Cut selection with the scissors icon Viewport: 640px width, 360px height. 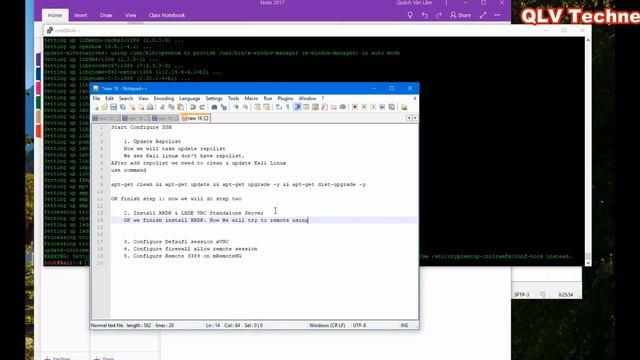(x=162, y=107)
